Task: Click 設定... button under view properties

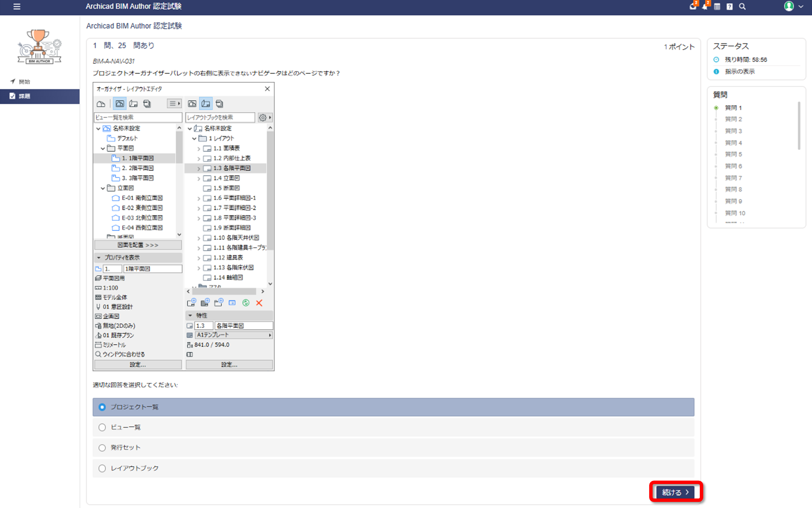Action: 138,365
